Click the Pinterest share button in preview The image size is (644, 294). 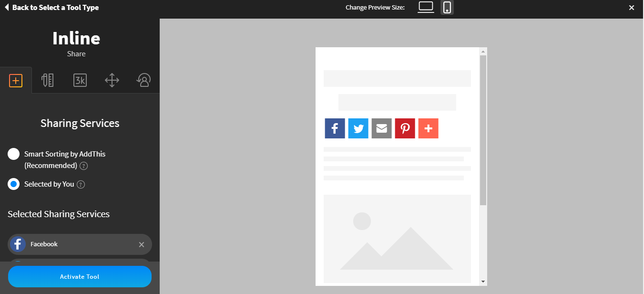coord(405,128)
